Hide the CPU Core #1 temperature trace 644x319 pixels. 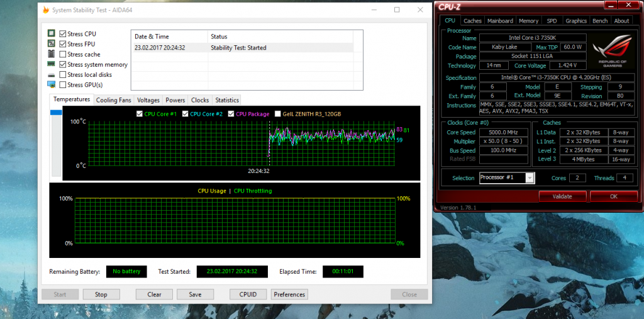(x=139, y=114)
